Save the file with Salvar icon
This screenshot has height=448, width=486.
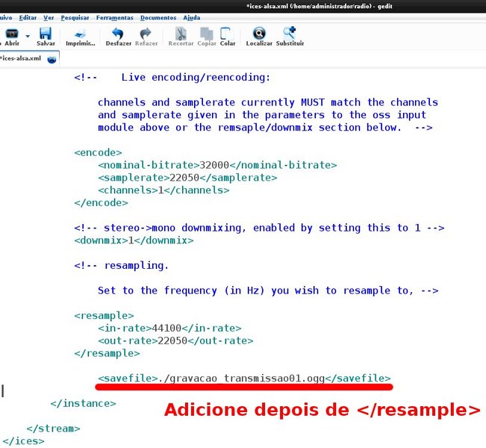pos(46,34)
